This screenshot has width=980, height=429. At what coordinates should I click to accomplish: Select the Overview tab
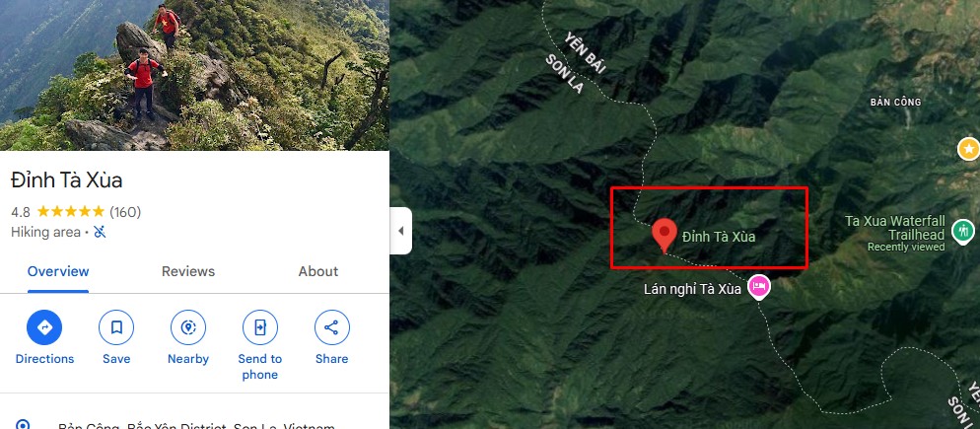(x=58, y=271)
